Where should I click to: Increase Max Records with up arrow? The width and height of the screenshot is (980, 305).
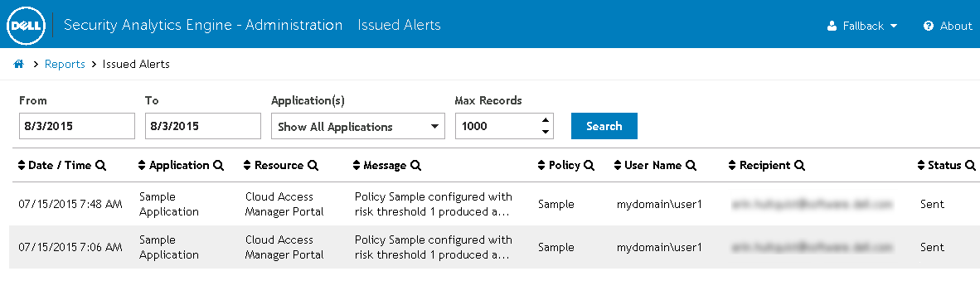tap(545, 120)
